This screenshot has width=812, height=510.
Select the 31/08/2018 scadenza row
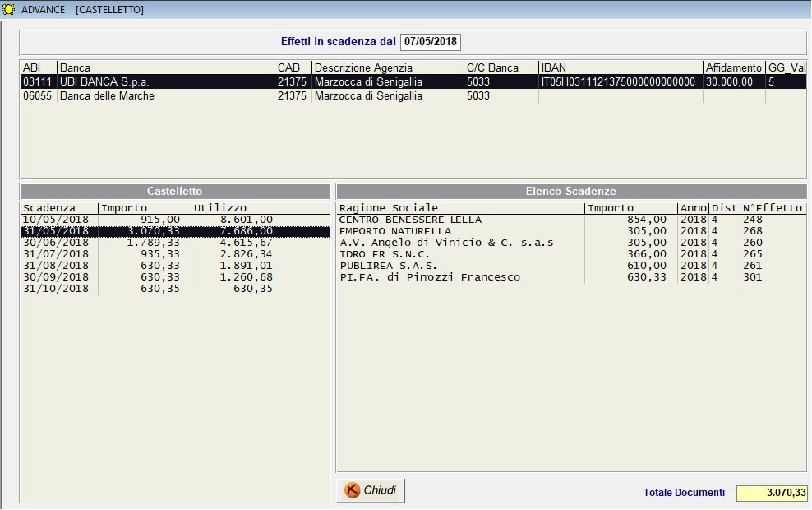coord(175,266)
